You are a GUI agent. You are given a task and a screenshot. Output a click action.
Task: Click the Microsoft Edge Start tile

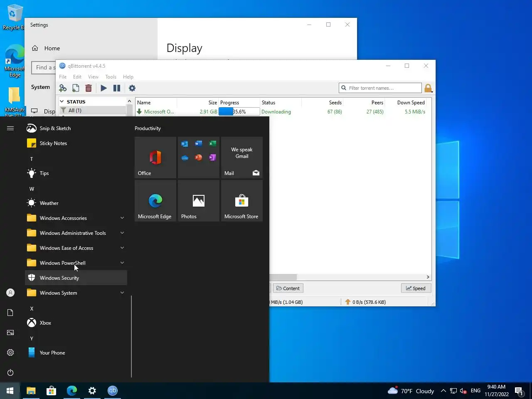(x=155, y=201)
